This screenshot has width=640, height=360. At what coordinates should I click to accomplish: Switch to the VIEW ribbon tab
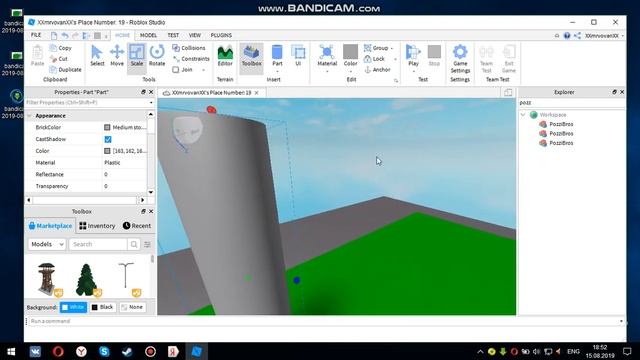tap(195, 36)
